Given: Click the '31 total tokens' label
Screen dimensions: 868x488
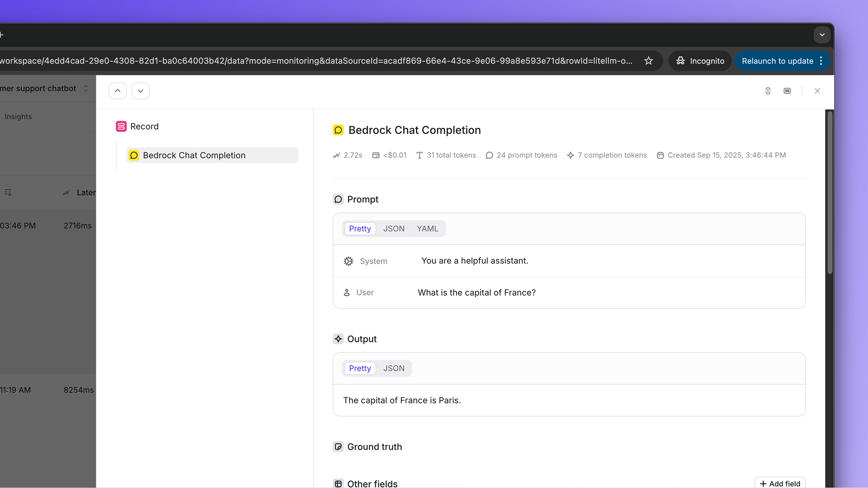Looking at the screenshot, I should click(x=451, y=155).
